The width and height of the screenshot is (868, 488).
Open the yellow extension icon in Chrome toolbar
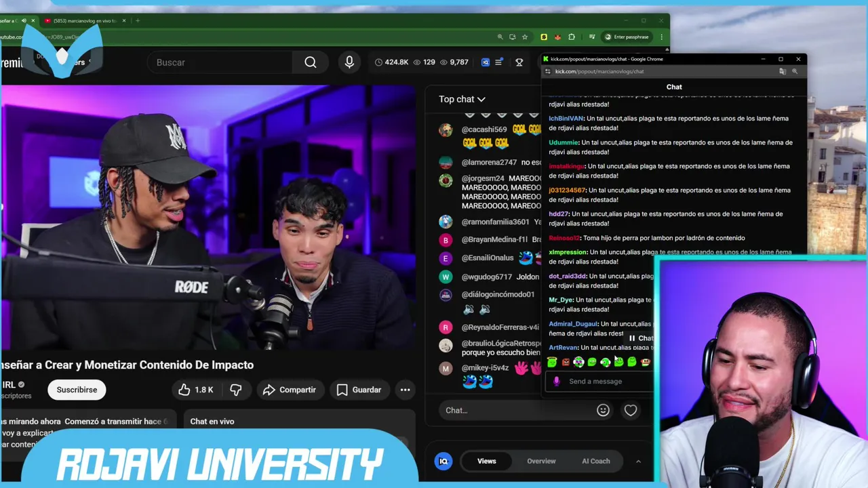point(544,37)
